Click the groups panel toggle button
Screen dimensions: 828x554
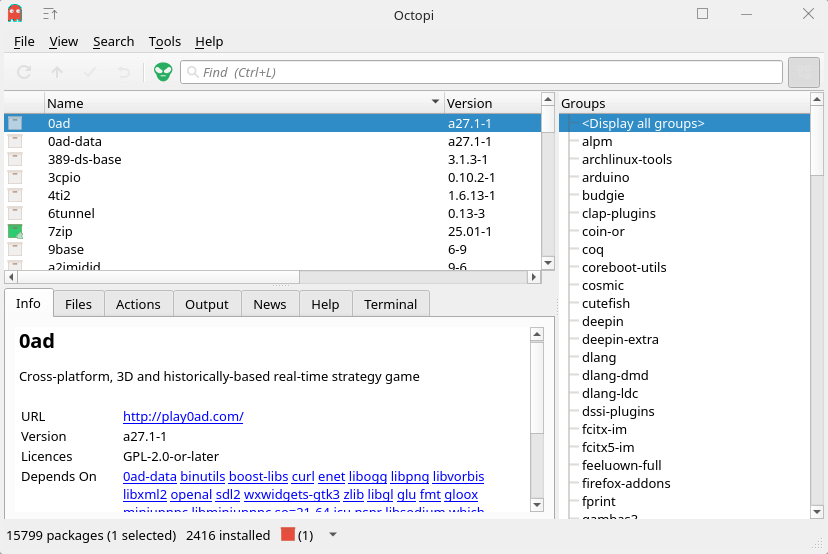click(x=804, y=72)
